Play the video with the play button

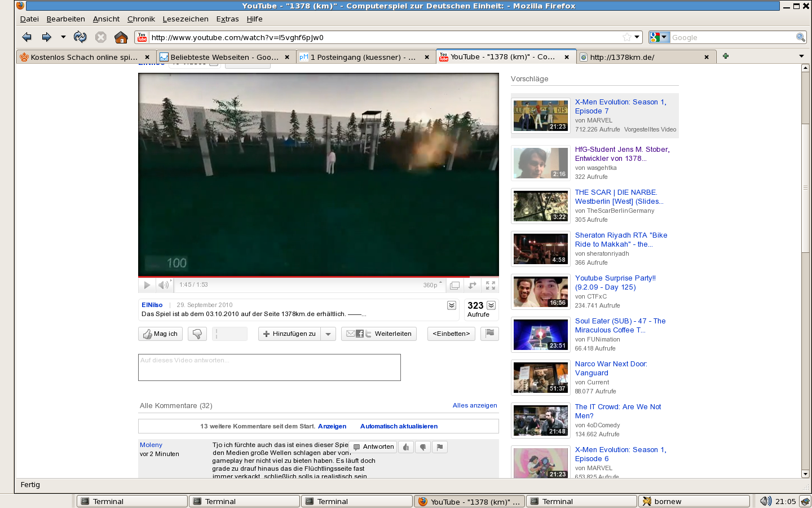click(x=147, y=285)
